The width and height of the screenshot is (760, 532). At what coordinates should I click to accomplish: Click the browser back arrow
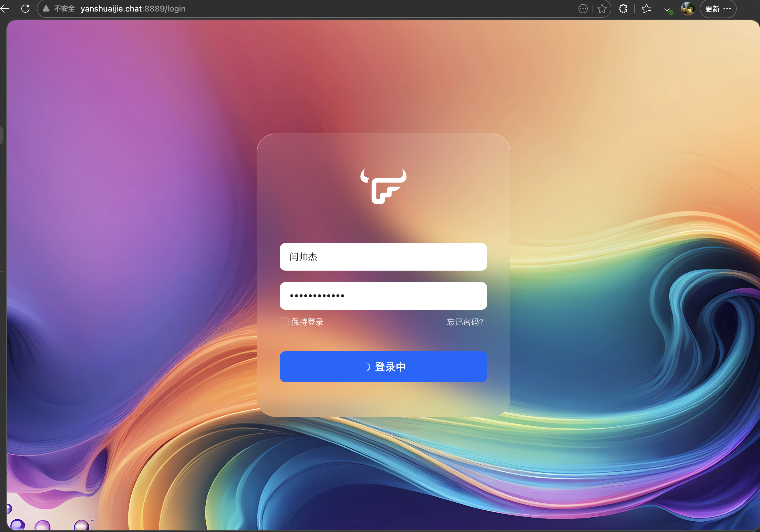(x=5, y=9)
